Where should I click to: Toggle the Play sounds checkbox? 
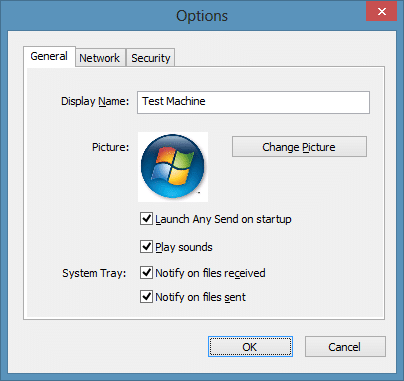tap(146, 247)
